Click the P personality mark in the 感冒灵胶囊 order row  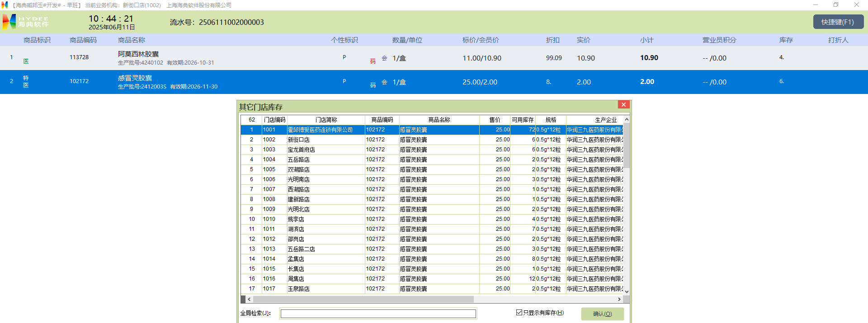344,81
